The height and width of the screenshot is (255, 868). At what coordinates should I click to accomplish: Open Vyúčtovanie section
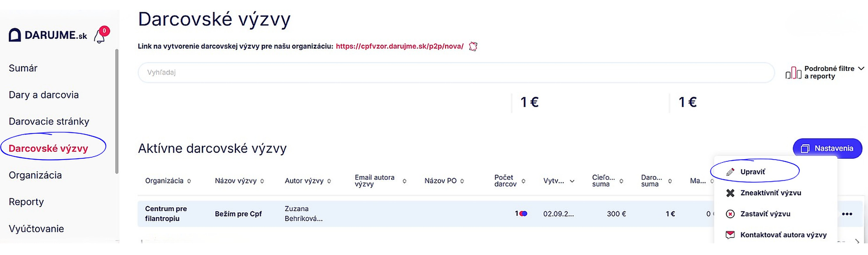coord(36,229)
